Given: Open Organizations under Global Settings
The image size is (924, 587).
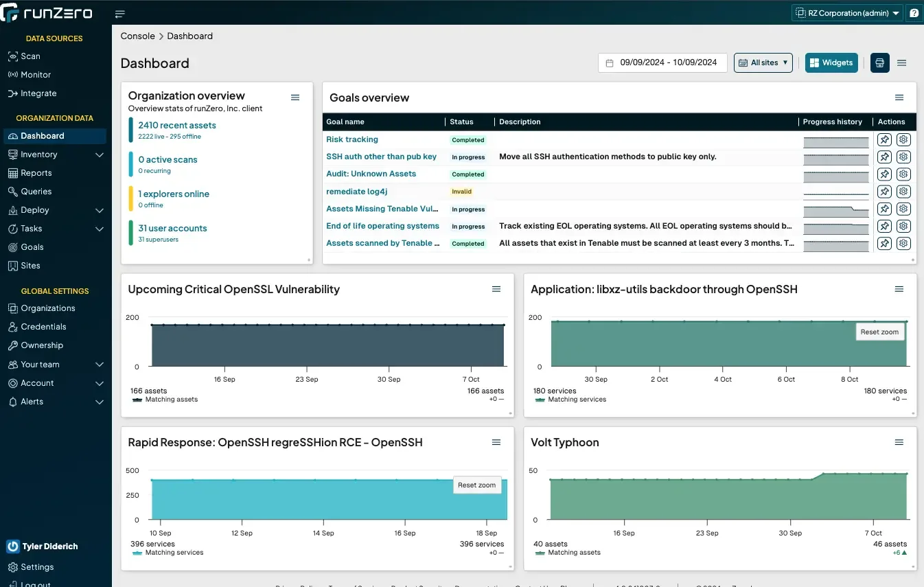Looking at the screenshot, I should [47, 308].
